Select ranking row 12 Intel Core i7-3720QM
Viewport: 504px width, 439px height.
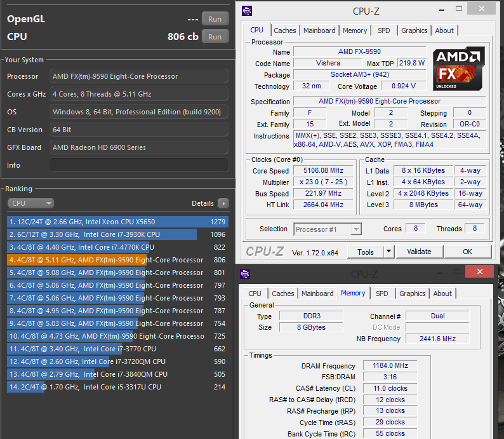117,361
